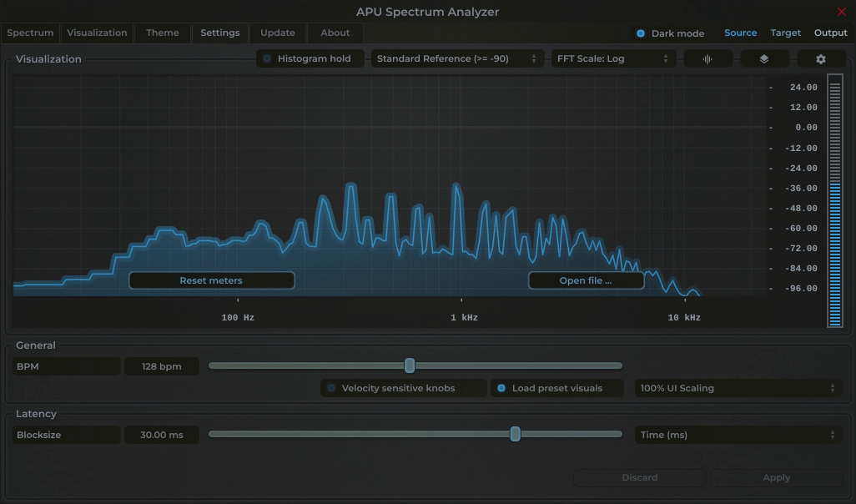
Task: Select the Target view
Action: (786, 33)
